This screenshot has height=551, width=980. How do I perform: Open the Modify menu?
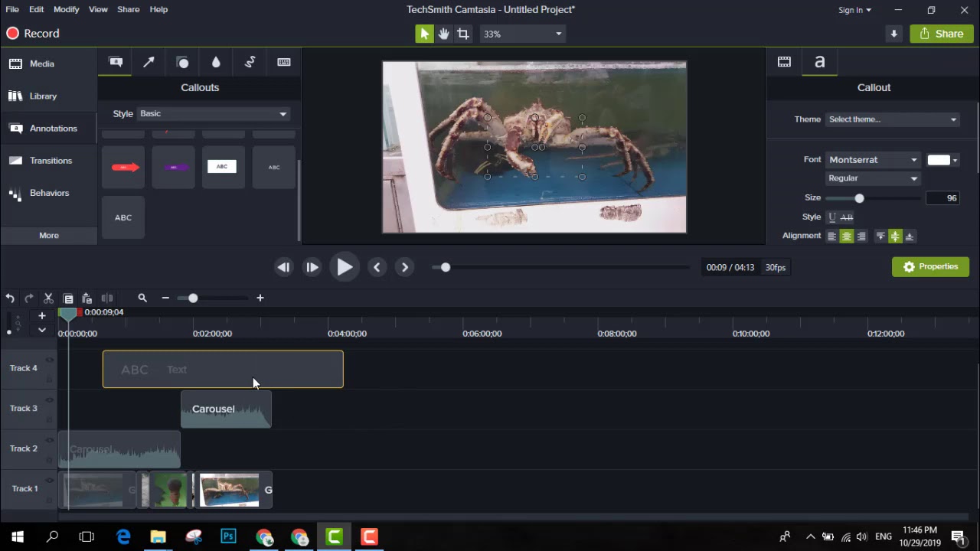[67, 9]
